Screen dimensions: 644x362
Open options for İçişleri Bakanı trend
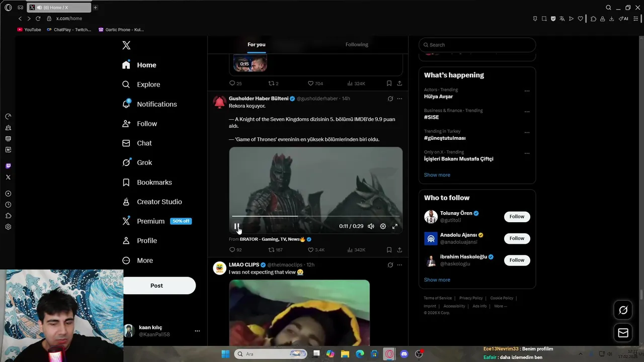pyautogui.click(x=527, y=153)
